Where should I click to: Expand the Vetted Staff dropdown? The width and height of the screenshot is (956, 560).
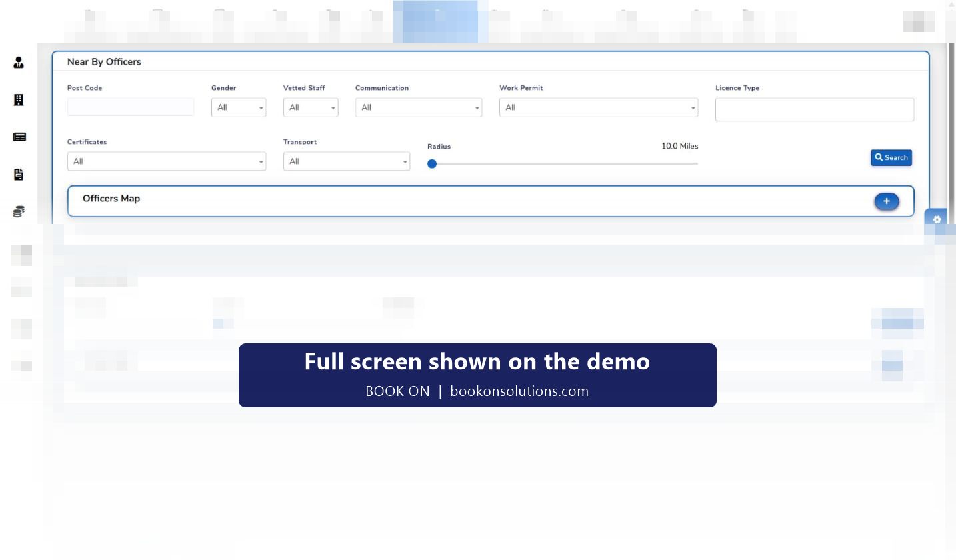click(x=311, y=107)
